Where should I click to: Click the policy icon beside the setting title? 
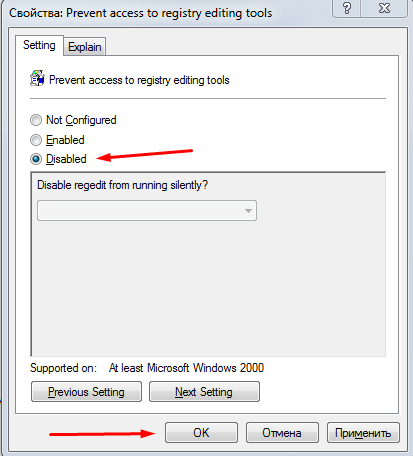(x=37, y=78)
